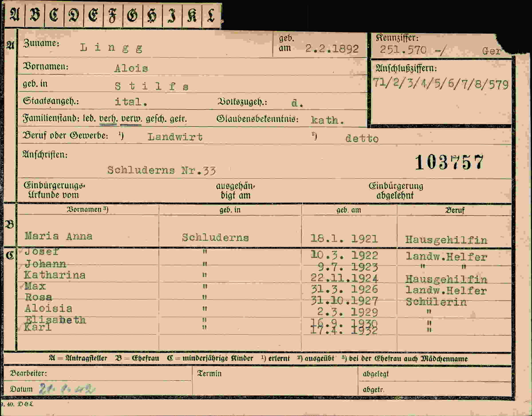Click 'Hausgehilfin' in Maria Anna's row
Screen dimensions: 532x416
(446, 240)
